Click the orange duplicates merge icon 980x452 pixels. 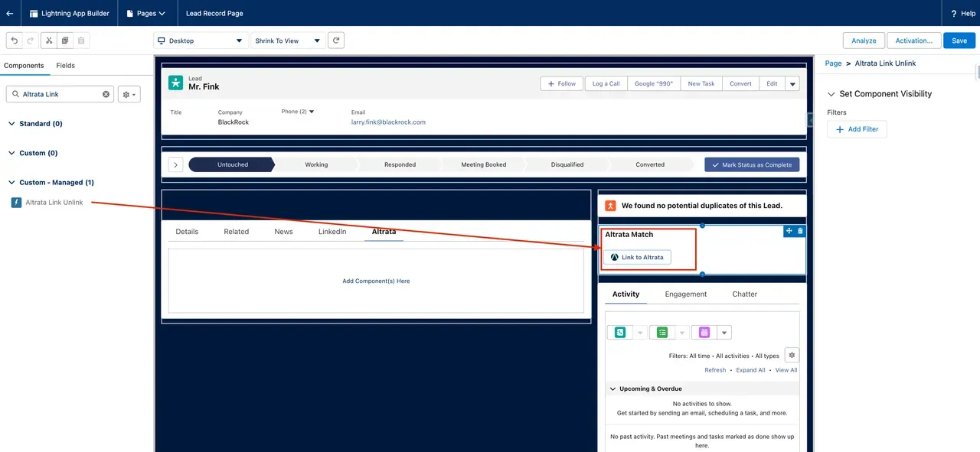click(610, 206)
